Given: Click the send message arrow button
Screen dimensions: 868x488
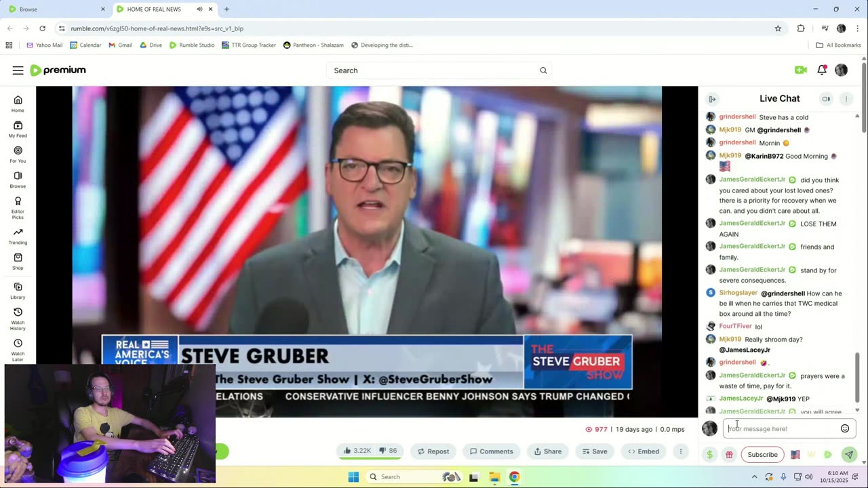Looking at the screenshot, I should click(848, 455).
